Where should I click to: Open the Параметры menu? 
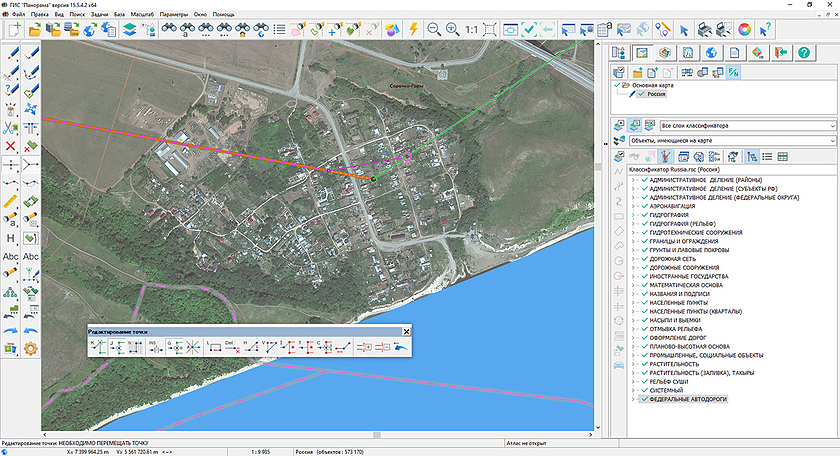[172, 15]
